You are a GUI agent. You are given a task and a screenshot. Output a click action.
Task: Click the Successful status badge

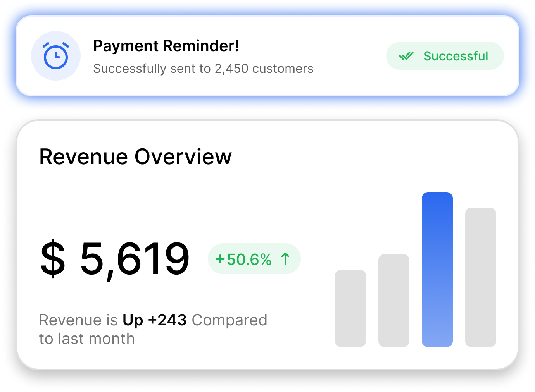[445, 56]
